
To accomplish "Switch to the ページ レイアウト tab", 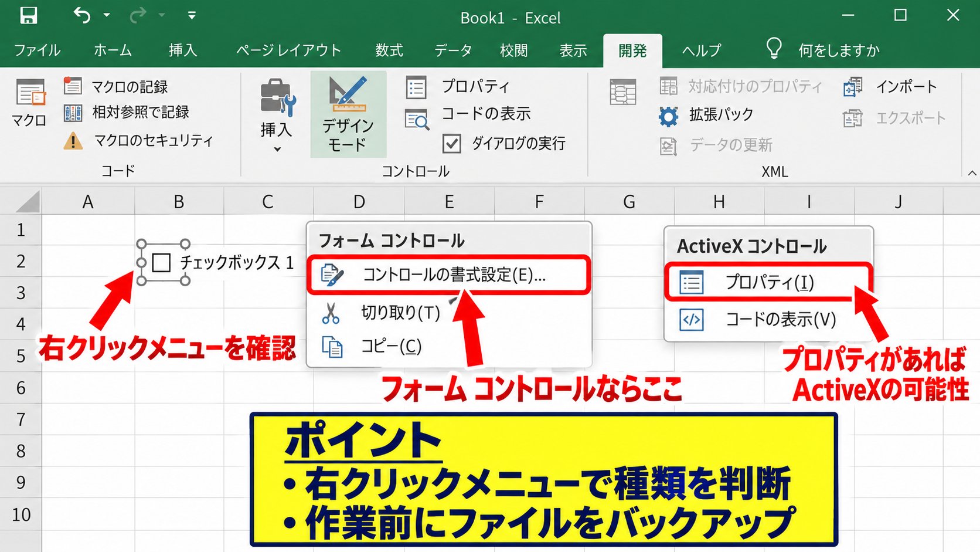I will 288,50.
